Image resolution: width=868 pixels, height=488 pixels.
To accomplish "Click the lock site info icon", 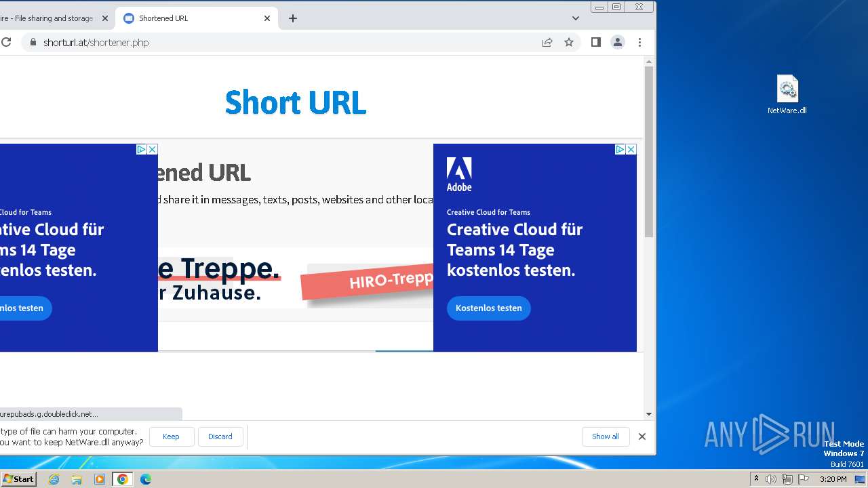I will click(33, 42).
